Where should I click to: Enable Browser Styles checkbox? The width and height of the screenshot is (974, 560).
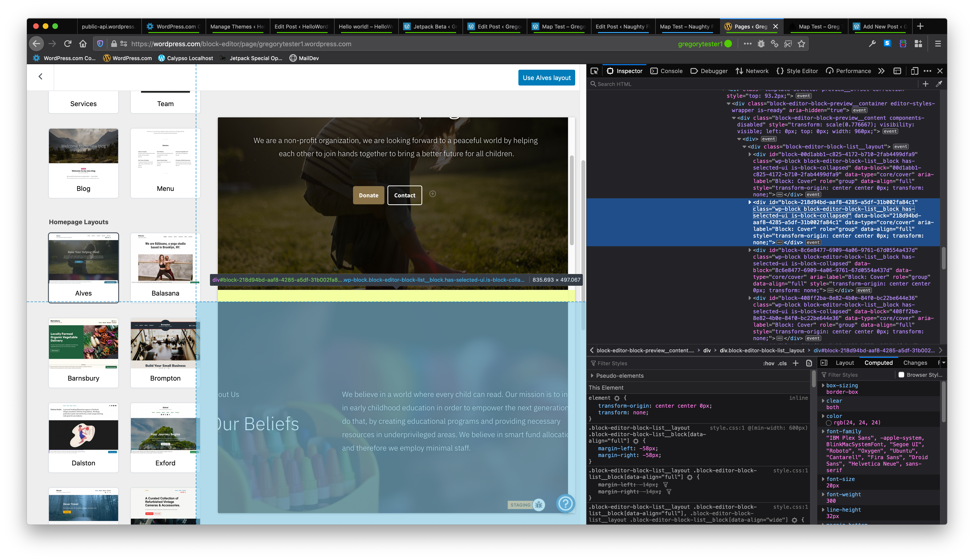click(x=901, y=375)
